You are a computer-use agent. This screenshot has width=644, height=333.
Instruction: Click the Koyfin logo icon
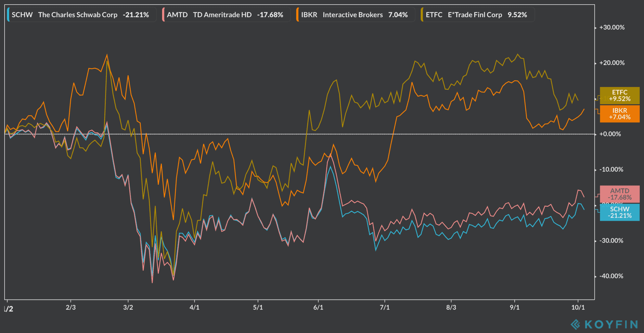click(x=575, y=324)
